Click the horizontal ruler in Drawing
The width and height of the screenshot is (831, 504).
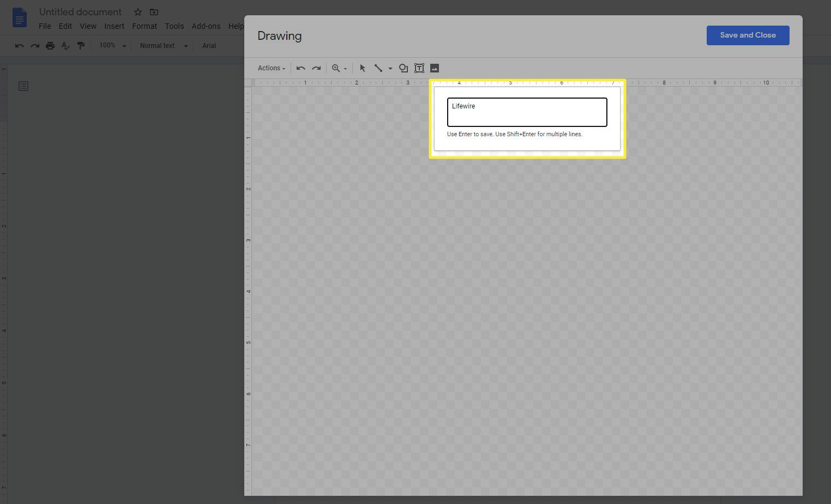(526, 82)
